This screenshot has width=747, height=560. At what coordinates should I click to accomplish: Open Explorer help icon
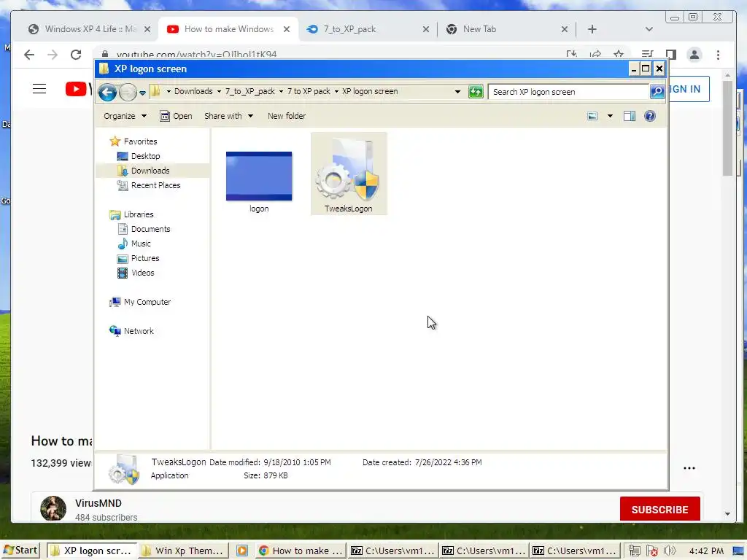pyautogui.click(x=650, y=116)
